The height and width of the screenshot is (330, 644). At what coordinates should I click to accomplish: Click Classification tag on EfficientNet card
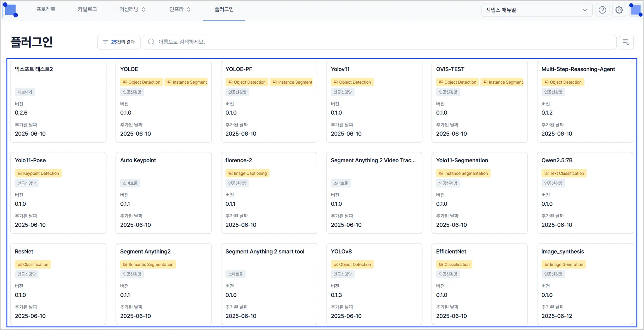pyautogui.click(x=454, y=265)
